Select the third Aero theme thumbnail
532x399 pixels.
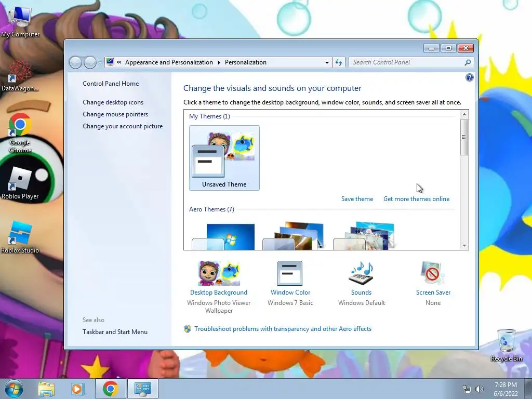[x=364, y=236]
